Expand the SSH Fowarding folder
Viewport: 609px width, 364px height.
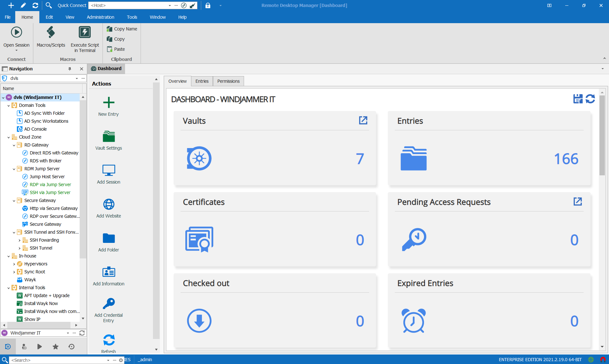click(19, 240)
